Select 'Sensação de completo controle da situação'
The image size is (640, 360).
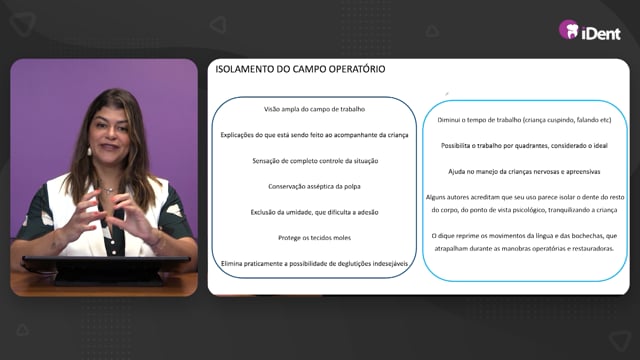click(315, 161)
